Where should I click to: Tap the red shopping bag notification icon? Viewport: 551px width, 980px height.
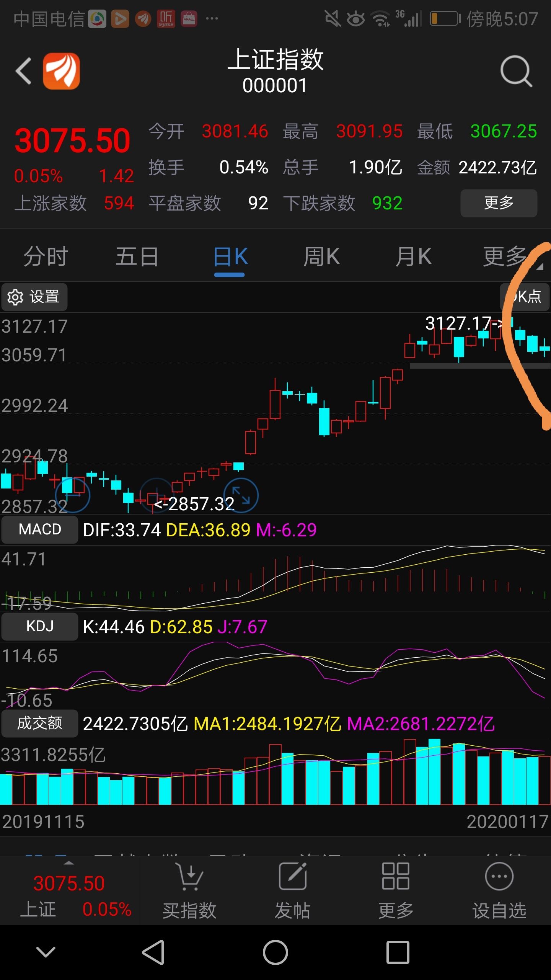point(189,18)
